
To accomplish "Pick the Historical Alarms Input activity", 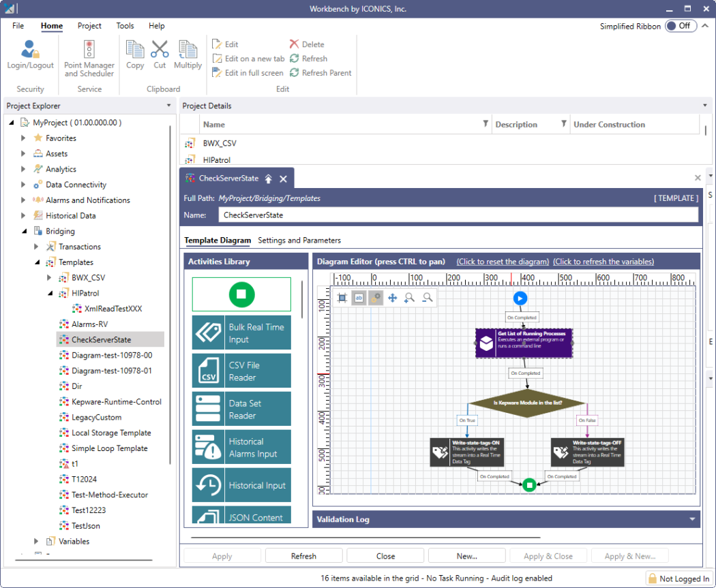I will [x=241, y=447].
